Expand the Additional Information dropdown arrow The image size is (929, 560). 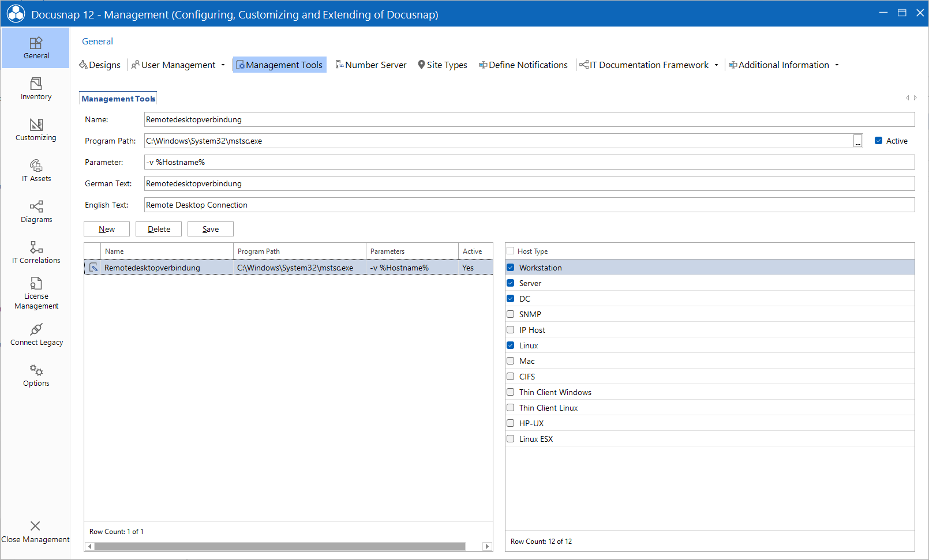pos(837,65)
